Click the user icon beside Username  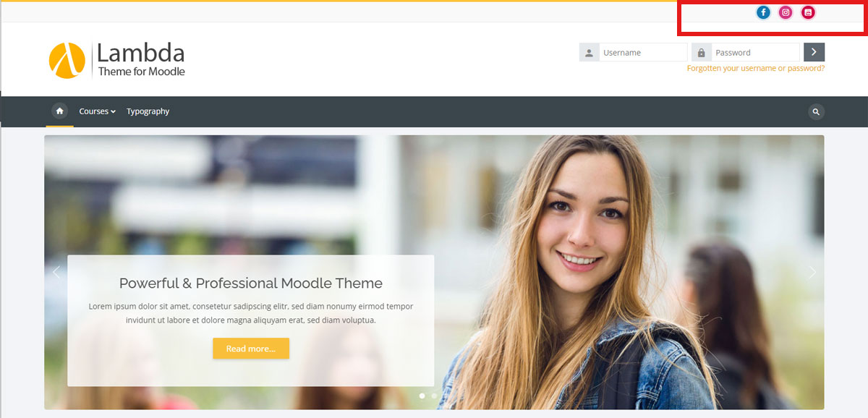589,52
